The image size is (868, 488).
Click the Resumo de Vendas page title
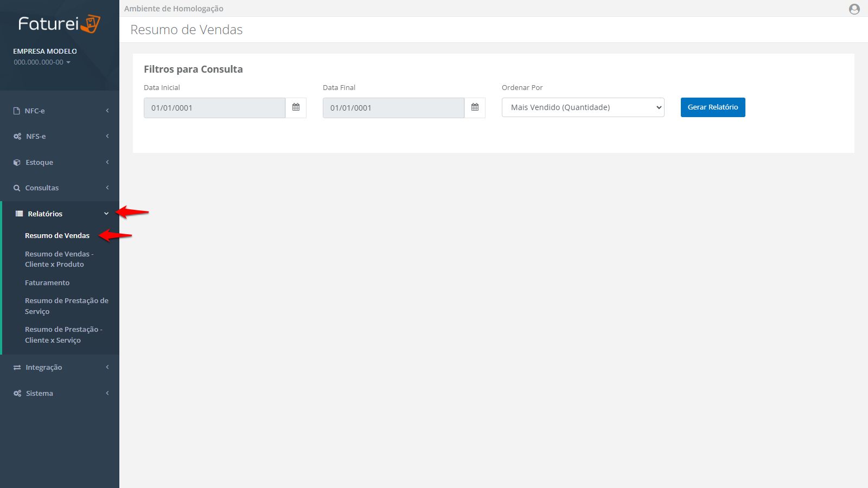pyautogui.click(x=187, y=30)
